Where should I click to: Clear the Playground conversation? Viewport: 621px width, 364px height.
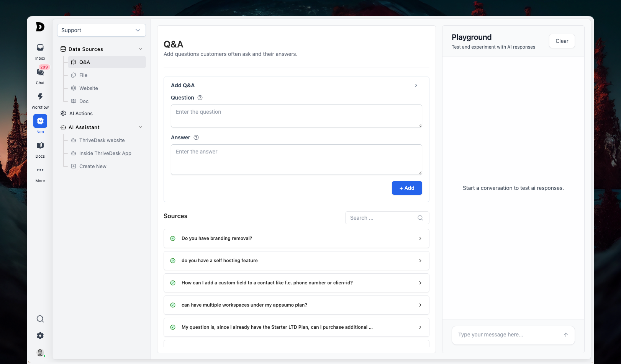(x=562, y=41)
